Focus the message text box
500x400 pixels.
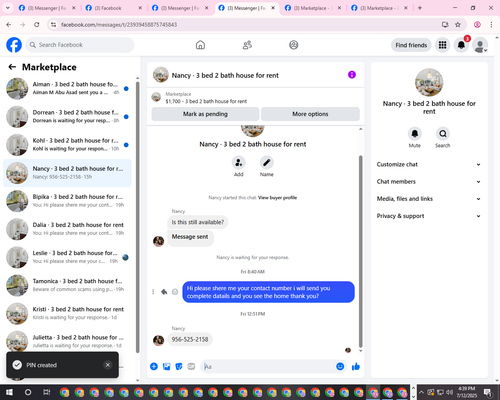coord(268,367)
